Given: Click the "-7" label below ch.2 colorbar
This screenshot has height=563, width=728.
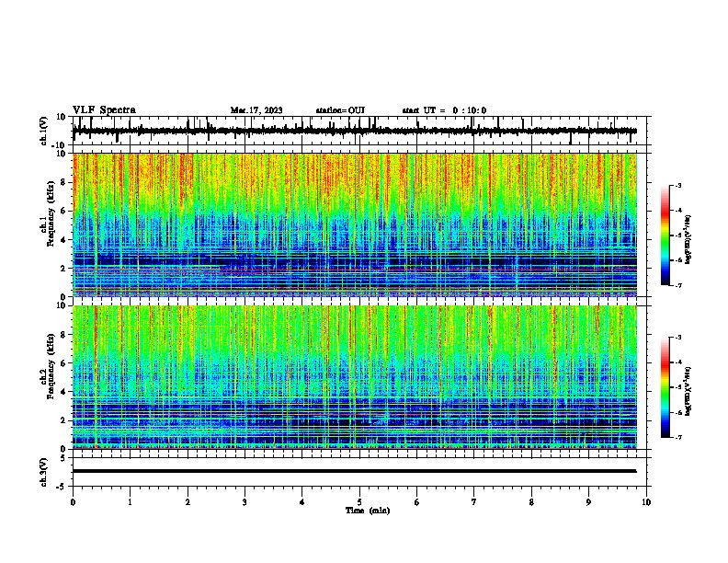Looking at the screenshot, I should [677, 438].
